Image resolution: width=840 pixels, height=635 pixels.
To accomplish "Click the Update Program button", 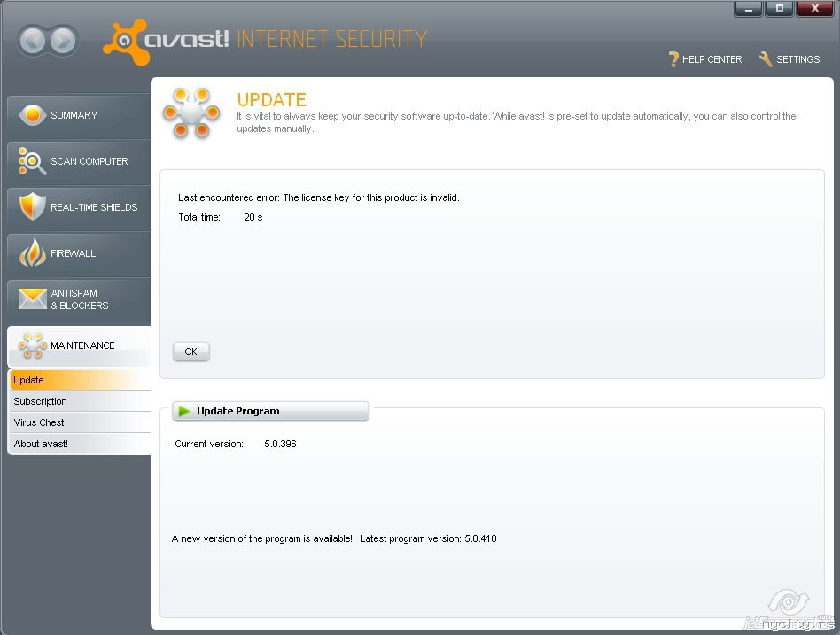I will pos(270,411).
